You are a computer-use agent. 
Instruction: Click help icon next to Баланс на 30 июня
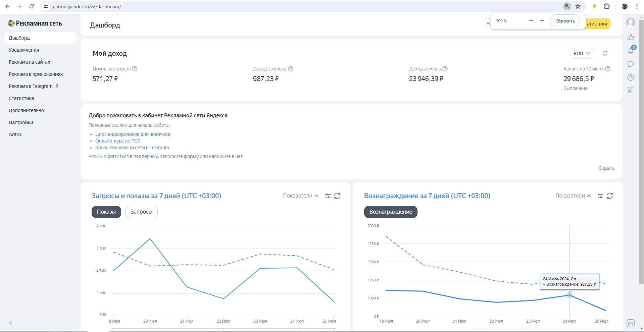(x=607, y=69)
